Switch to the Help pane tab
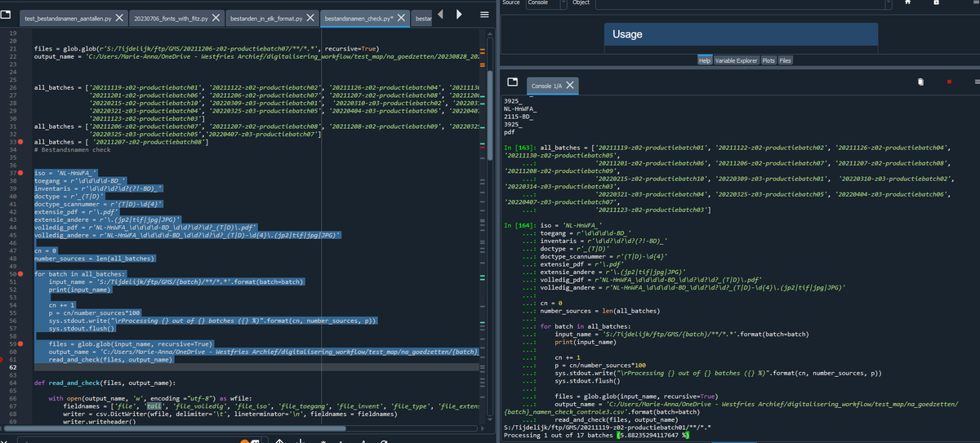 (x=704, y=60)
